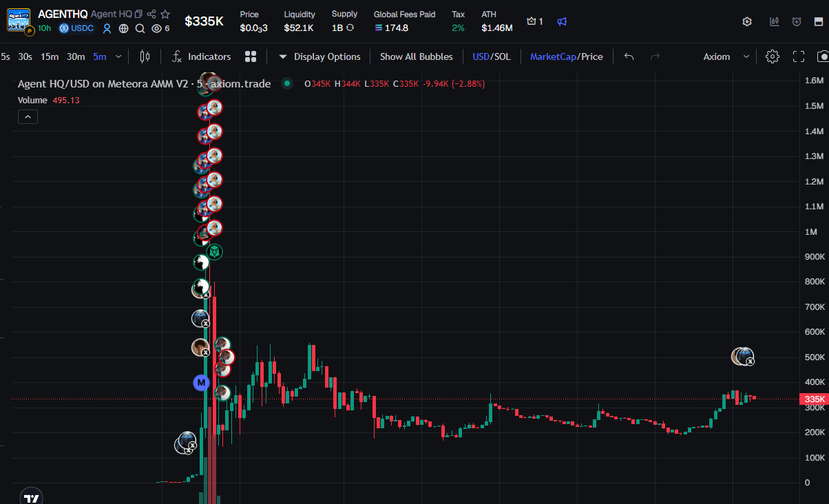The width and height of the screenshot is (829, 504).
Task: Open the share icon next to Agent HQ
Action: (151, 14)
